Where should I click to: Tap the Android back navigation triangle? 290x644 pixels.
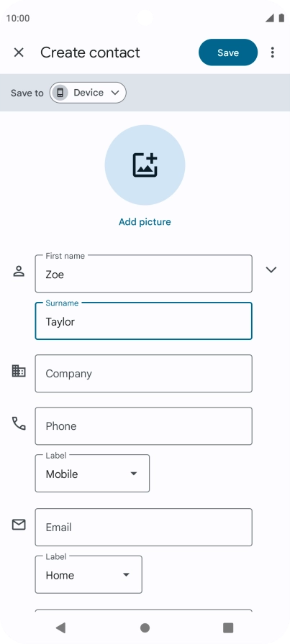(x=60, y=627)
